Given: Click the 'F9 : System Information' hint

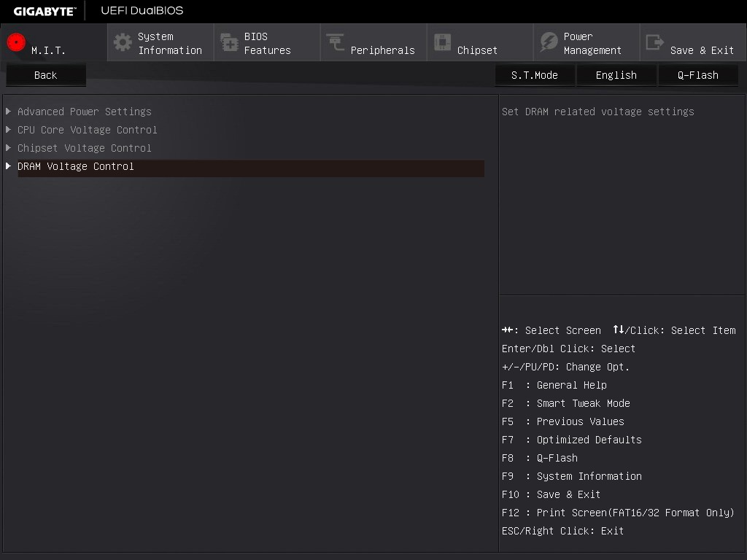Looking at the screenshot, I should pos(572,476).
